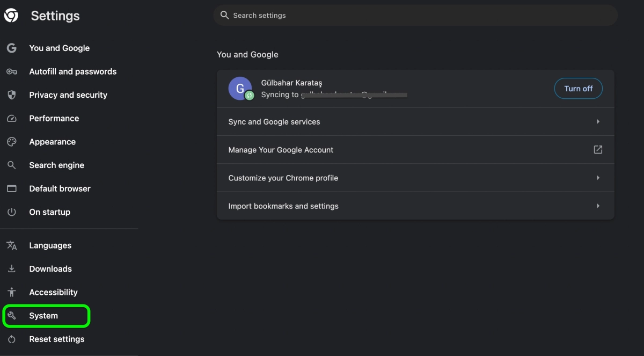Open the Languages settings section
This screenshot has height=356, width=644.
coord(50,245)
